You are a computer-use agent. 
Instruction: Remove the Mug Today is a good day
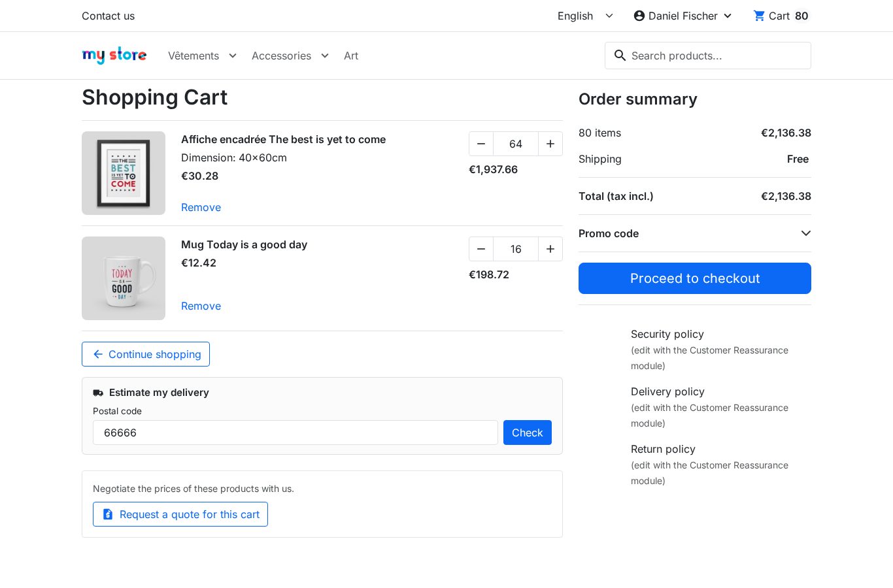tap(201, 306)
